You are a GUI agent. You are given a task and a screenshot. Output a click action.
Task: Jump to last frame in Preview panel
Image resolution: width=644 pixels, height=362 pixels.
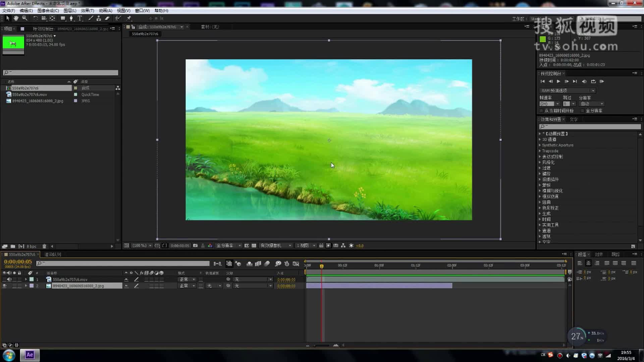coord(575,81)
